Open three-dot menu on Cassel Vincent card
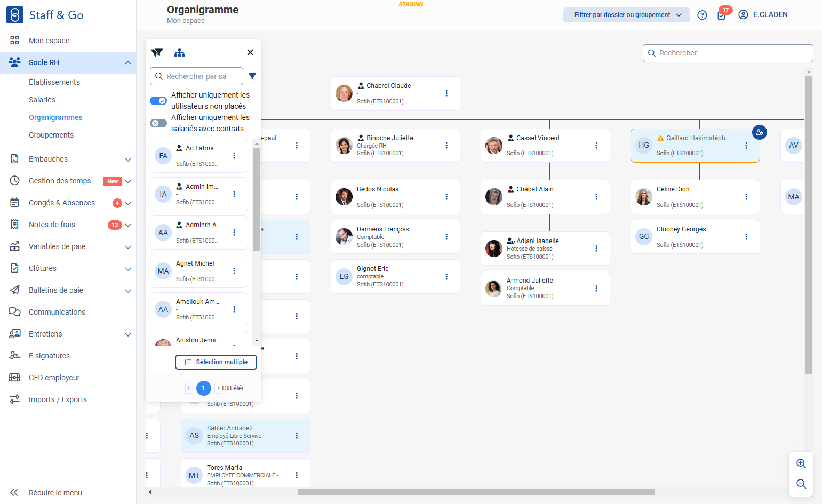The width and height of the screenshot is (822, 504). point(596,146)
